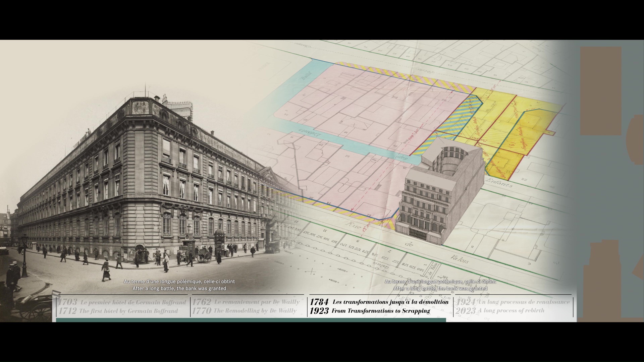Select the 1703–1712 Germain Boffrand chapter

[122, 306]
